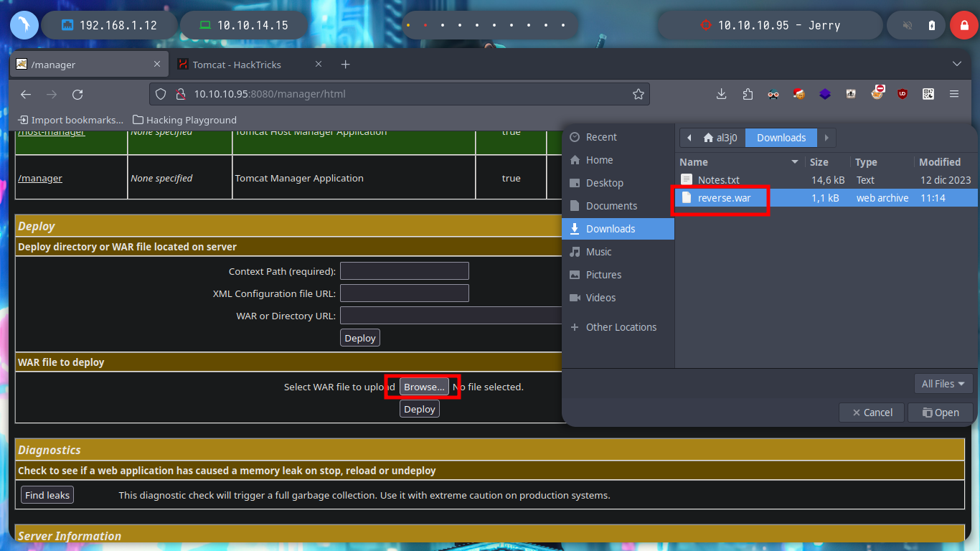Go back using the browser back arrow
The width and height of the screenshot is (980, 551).
[26, 94]
